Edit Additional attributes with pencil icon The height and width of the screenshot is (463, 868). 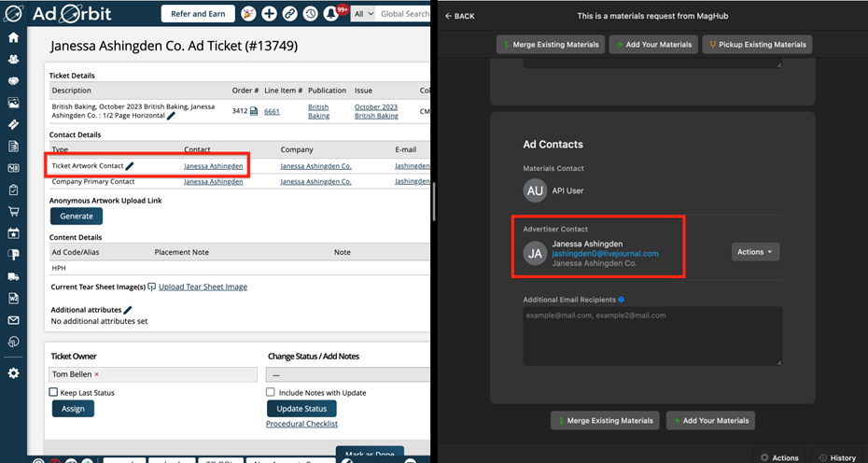pyautogui.click(x=128, y=310)
